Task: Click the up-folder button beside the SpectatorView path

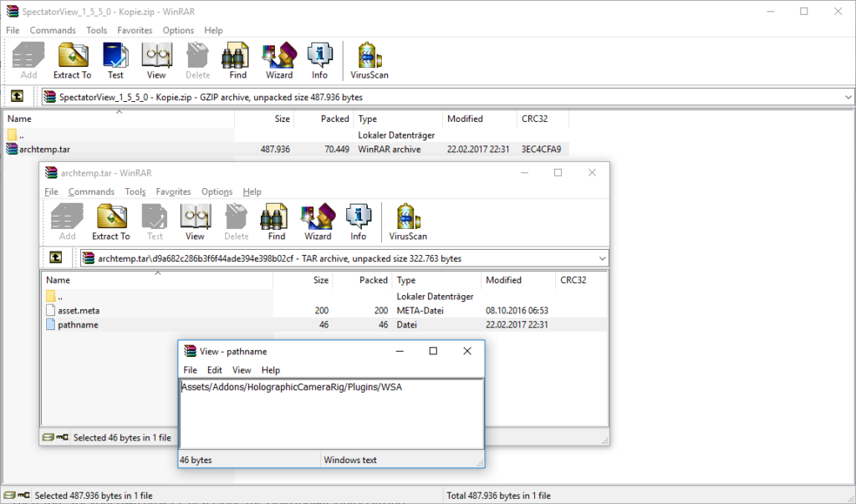Action: (17, 97)
